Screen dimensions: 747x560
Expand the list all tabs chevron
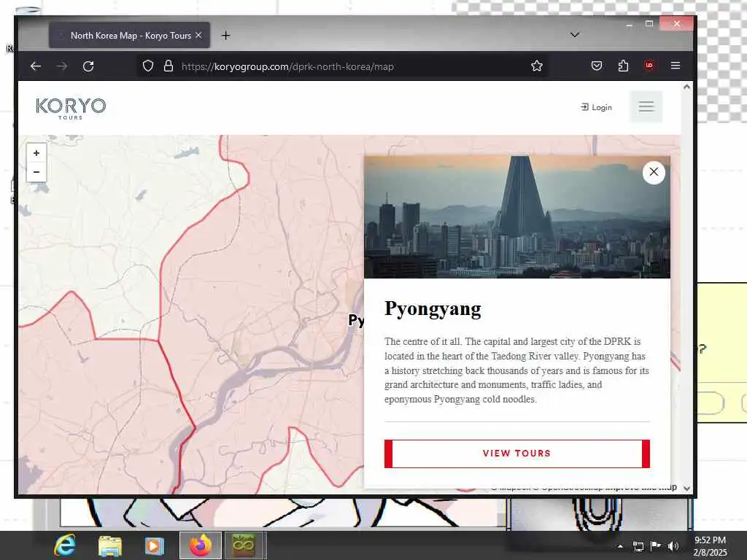tap(575, 35)
